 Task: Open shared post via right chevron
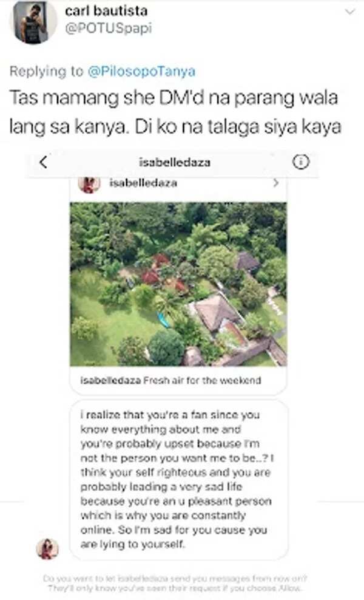click(x=276, y=183)
